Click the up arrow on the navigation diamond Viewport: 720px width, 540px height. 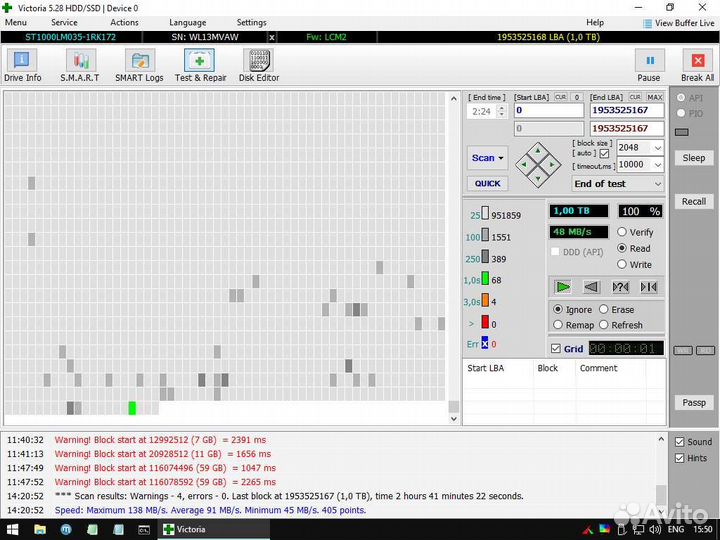tap(538, 151)
